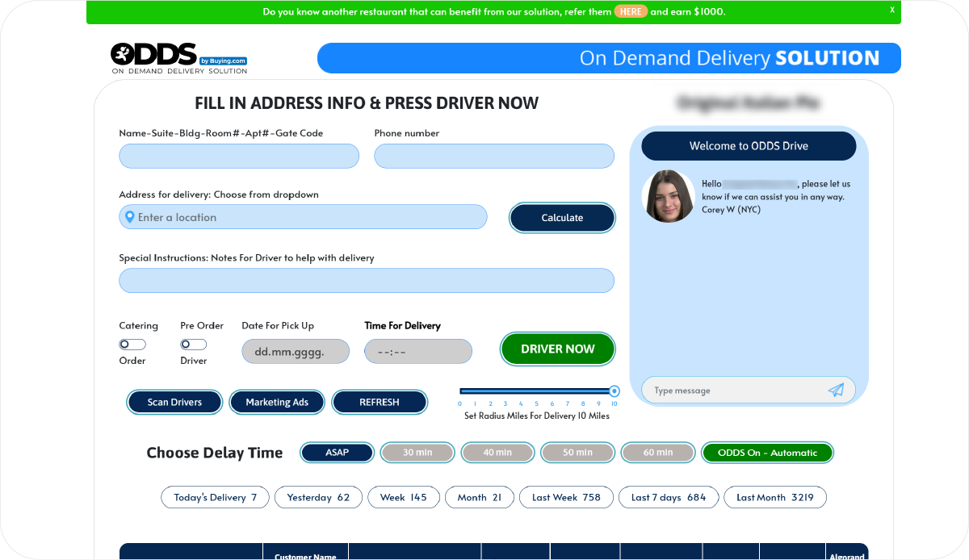Image resolution: width=969 pixels, height=560 pixels.
Task: Toggle the Pre Order Driver switch
Action: (x=194, y=345)
